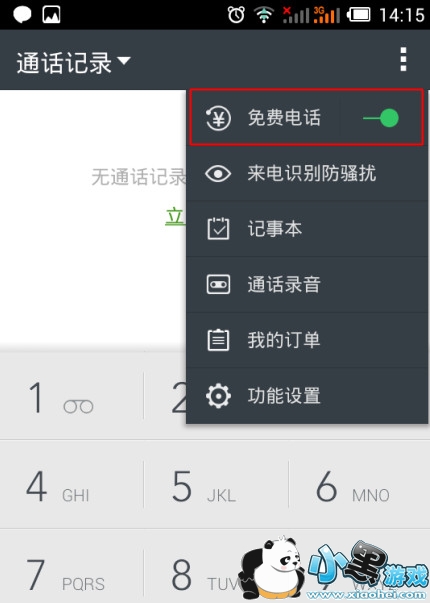Click the yen coin icon for 免费电话
430x603 pixels.
(218, 118)
